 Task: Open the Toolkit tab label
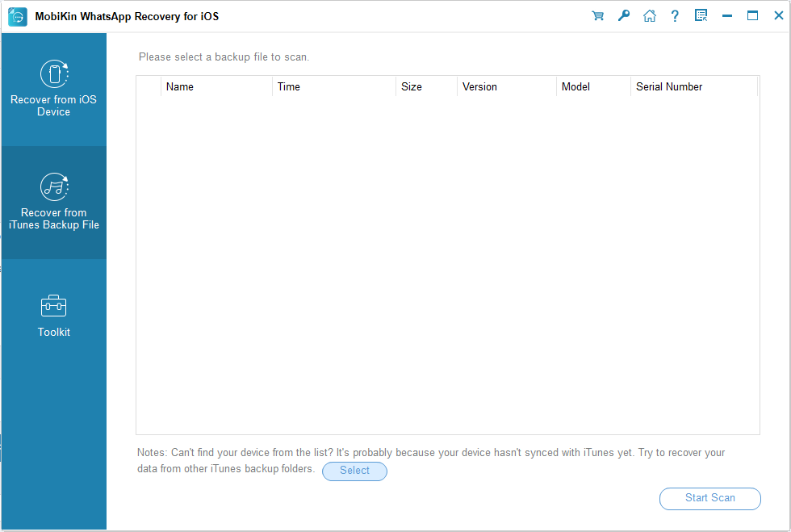[x=54, y=332]
